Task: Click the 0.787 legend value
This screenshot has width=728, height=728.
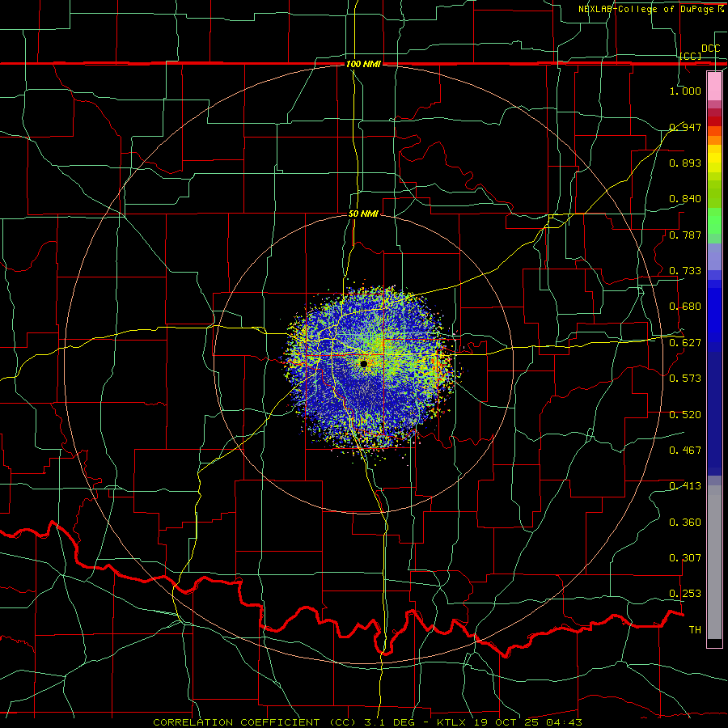Action: click(x=685, y=235)
